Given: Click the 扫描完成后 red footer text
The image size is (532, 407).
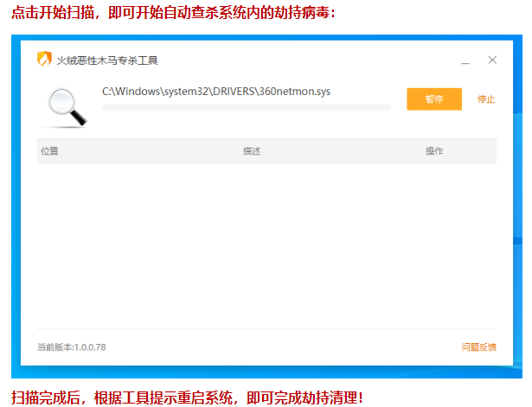Looking at the screenshot, I should (x=187, y=397).
